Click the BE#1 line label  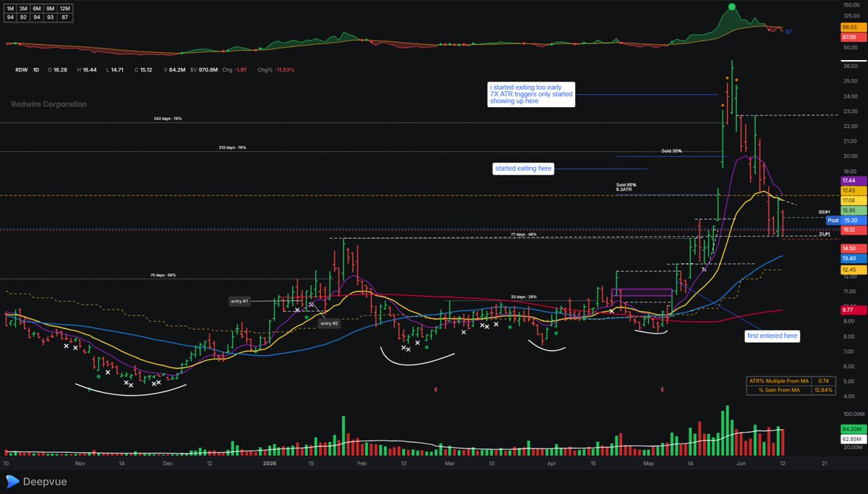pos(824,212)
